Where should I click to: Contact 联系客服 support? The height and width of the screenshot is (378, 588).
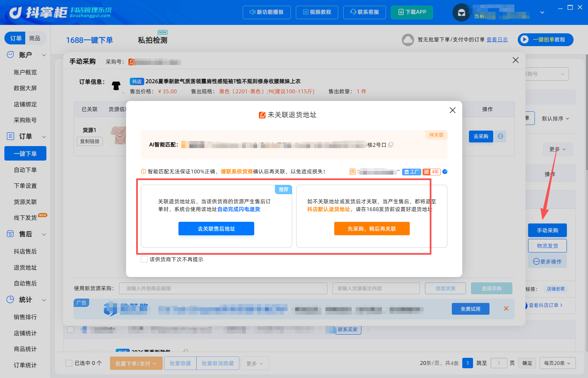pos(364,12)
